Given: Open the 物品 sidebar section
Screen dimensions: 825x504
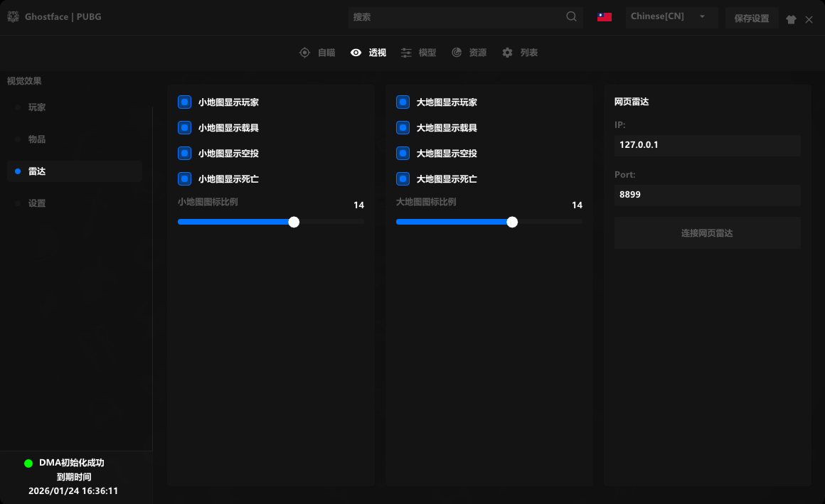Looking at the screenshot, I should pyautogui.click(x=37, y=139).
